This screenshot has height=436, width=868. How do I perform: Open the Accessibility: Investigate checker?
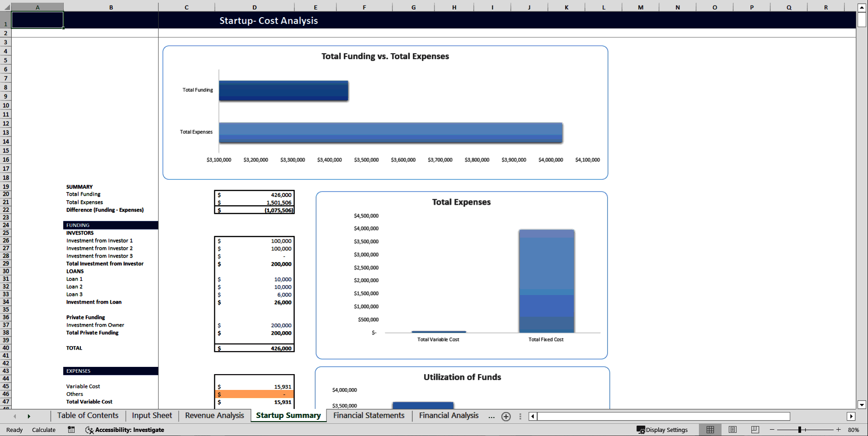(125, 430)
